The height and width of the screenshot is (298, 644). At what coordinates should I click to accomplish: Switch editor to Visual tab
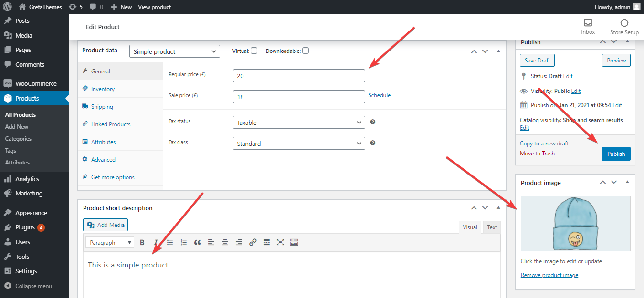[x=470, y=227]
